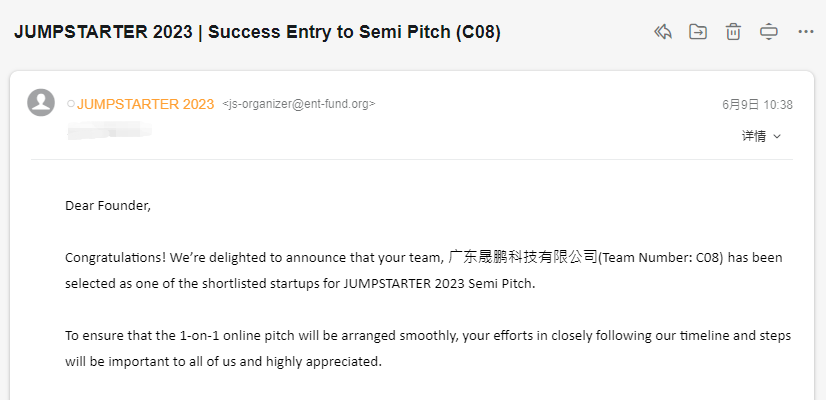826x400 pixels.
Task: Click the chevron arrow beside 详情
Action: coord(778,136)
